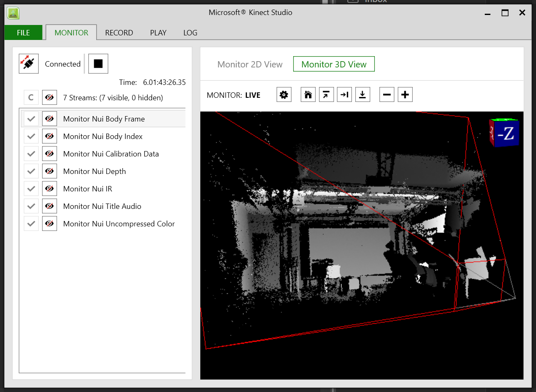Uncheck the Monitor Nui Depth checkmark
Image resolution: width=536 pixels, height=392 pixels.
31,171
